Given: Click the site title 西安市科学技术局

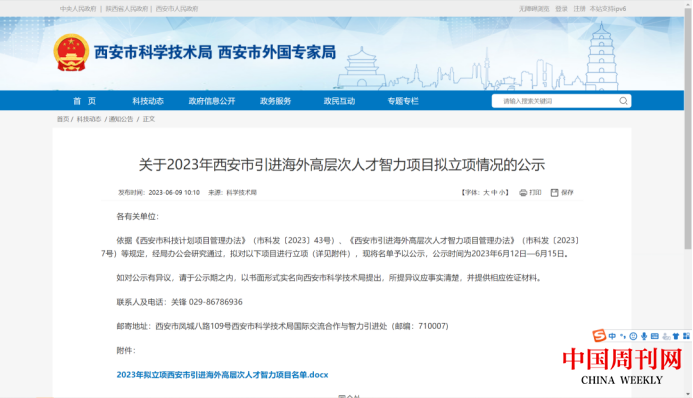Looking at the screenshot, I should tap(153, 52).
